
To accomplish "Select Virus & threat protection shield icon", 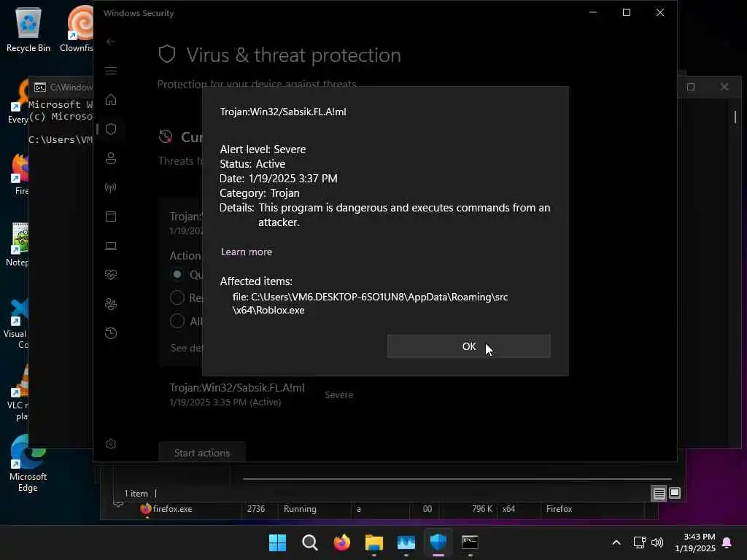I will point(111,129).
